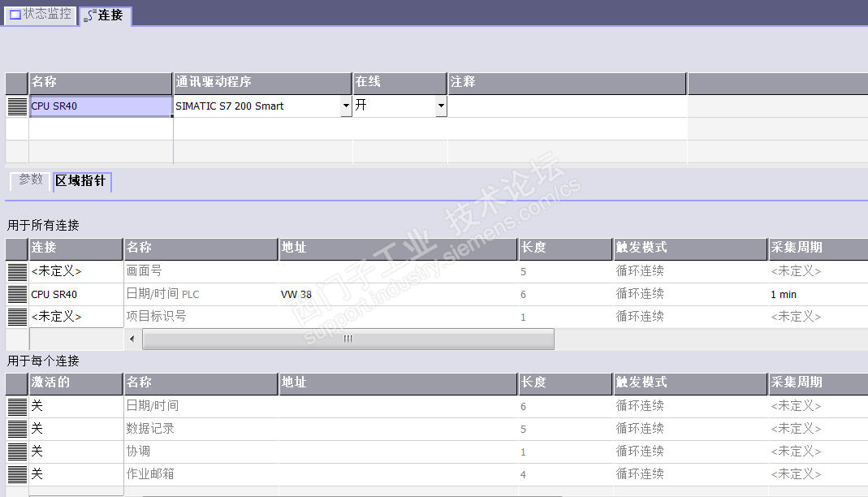Select the 作业邮箱 name cell
Screen dimensions: 868x497
pos(201,473)
